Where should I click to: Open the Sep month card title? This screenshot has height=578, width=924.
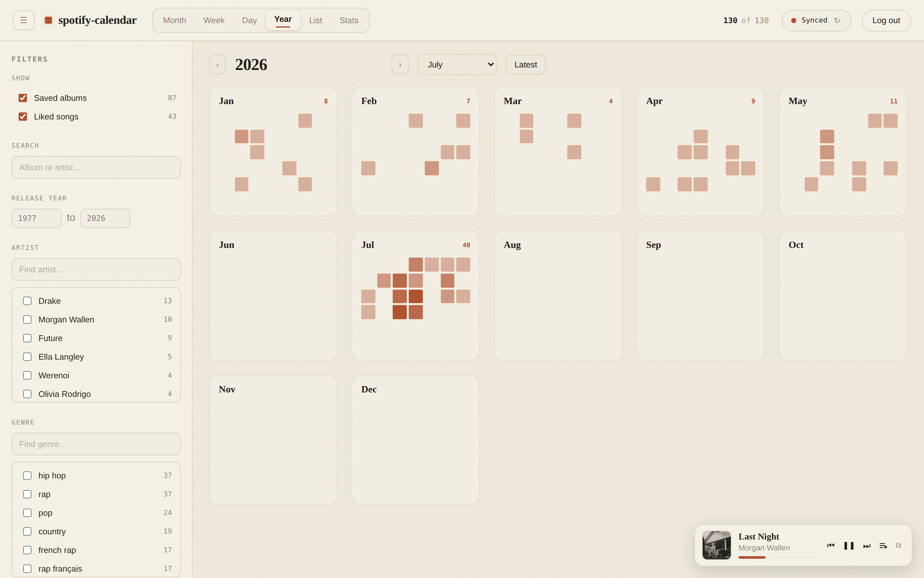tap(653, 245)
